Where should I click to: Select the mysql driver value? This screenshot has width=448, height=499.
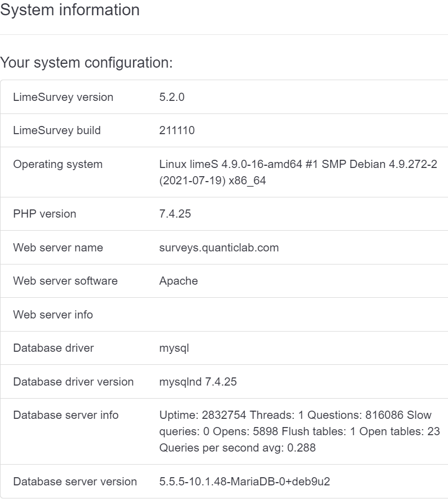(x=174, y=348)
